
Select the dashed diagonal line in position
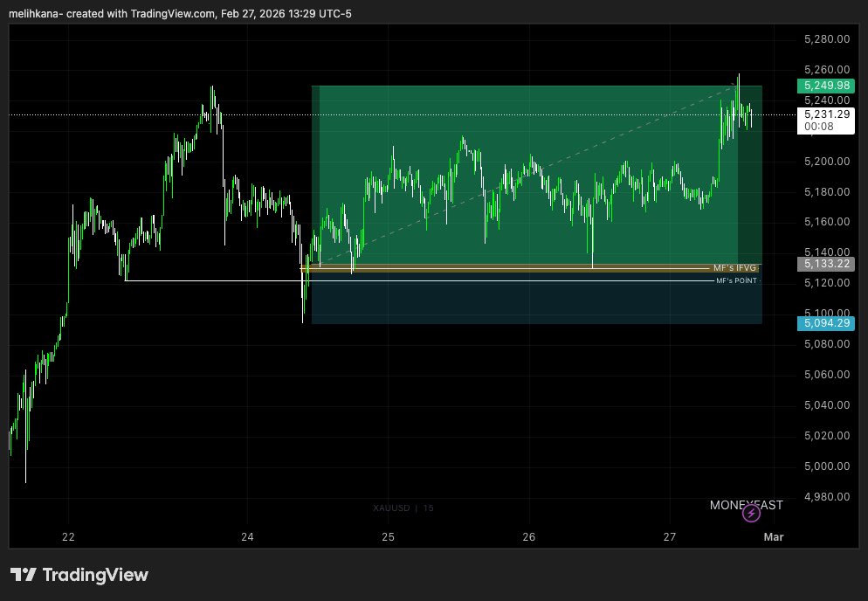point(528,173)
